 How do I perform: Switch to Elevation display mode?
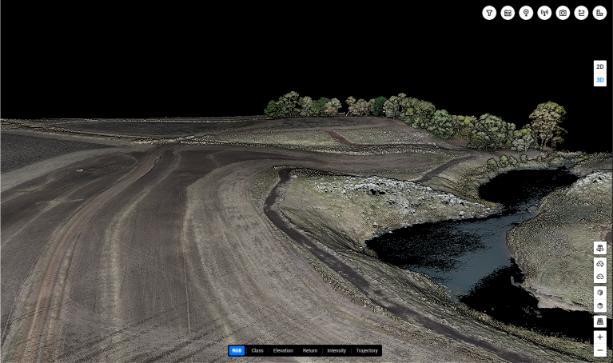283,350
